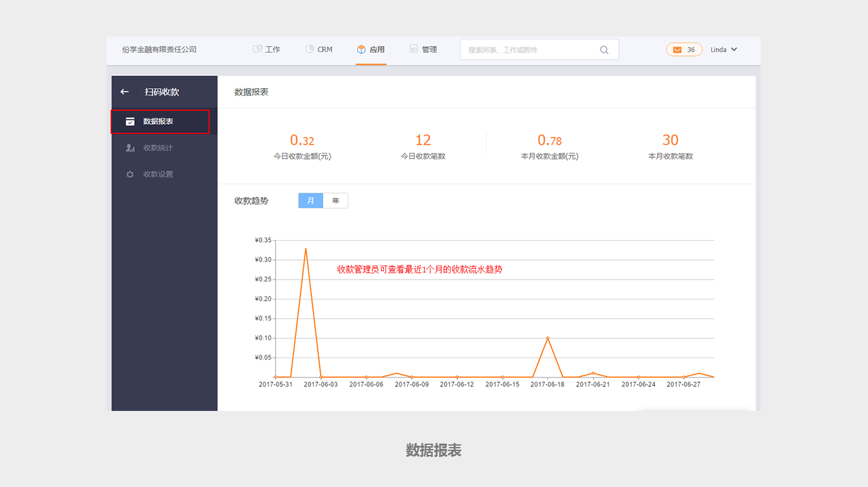Screen dimensions: 868x487
Task: Click the back arrow beside 扫码收款
Action: click(124, 91)
